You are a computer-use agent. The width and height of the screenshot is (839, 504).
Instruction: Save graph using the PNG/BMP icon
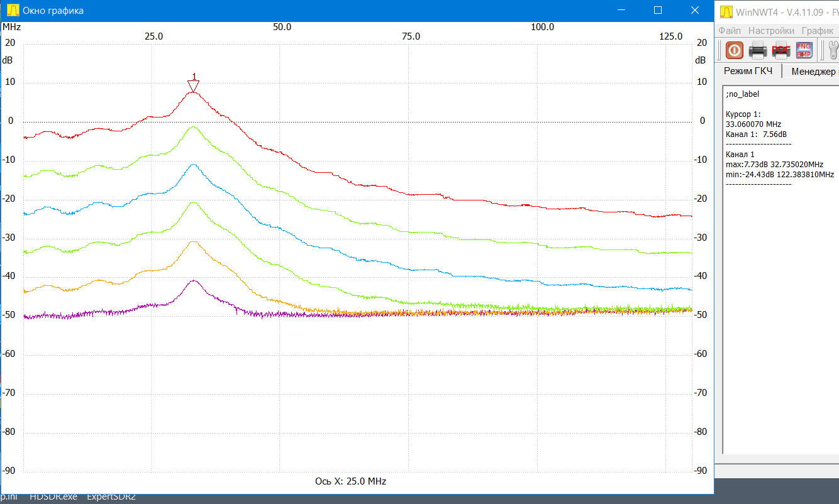coord(804,50)
